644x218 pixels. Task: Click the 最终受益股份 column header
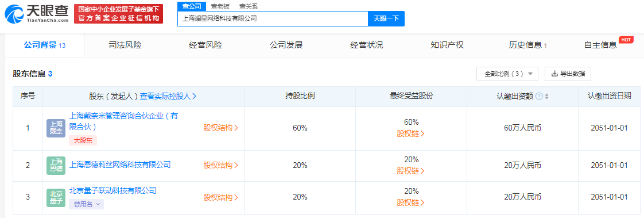[411, 96]
